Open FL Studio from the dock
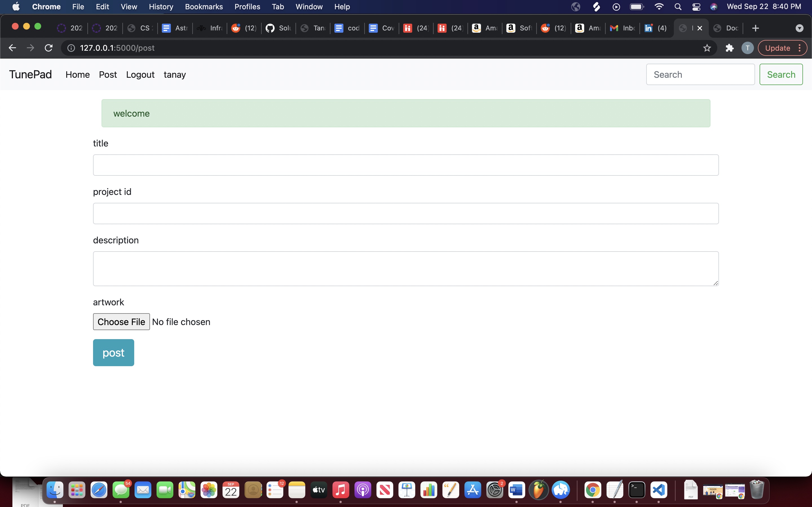This screenshot has height=507, width=812. [x=539, y=490]
